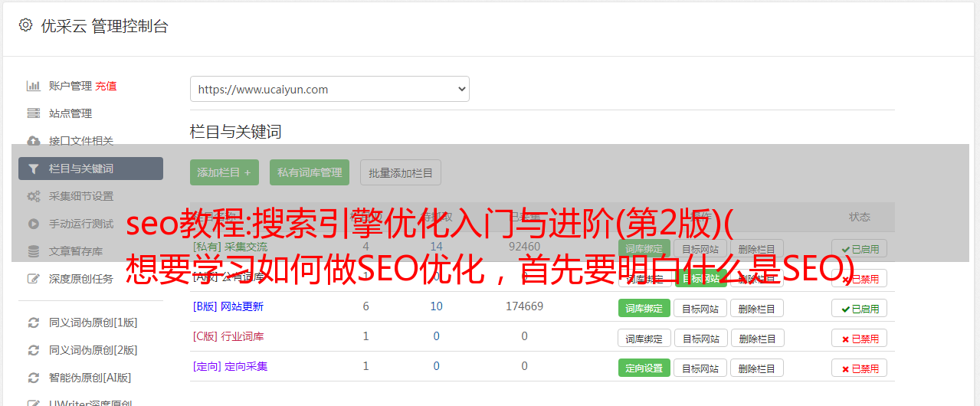
Task: Open the [定向] 定向采集 column link
Action: pos(230,366)
